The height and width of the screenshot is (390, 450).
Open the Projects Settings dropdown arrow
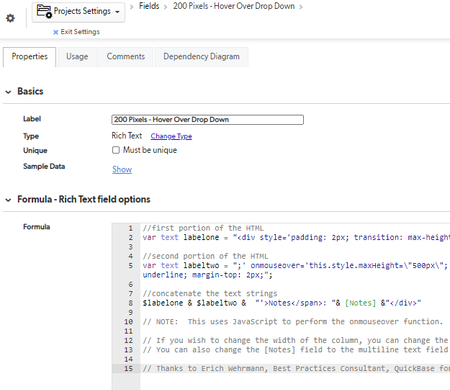point(117,12)
